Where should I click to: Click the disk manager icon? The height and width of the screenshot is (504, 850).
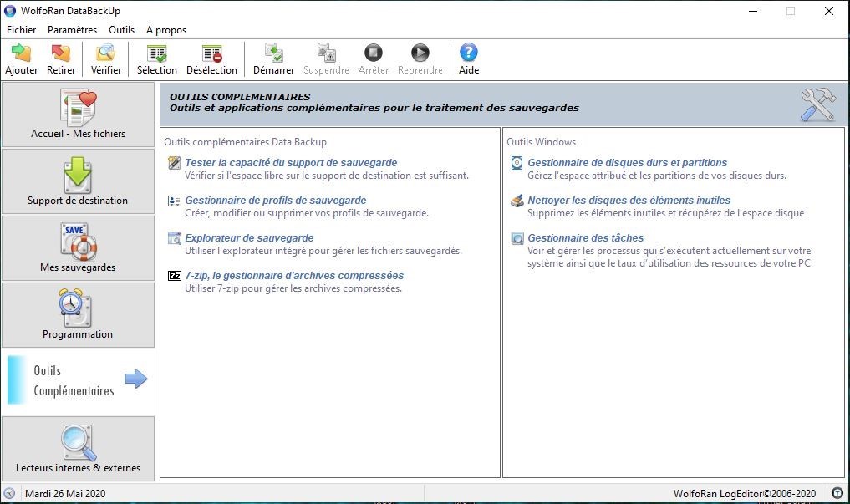[x=517, y=163]
